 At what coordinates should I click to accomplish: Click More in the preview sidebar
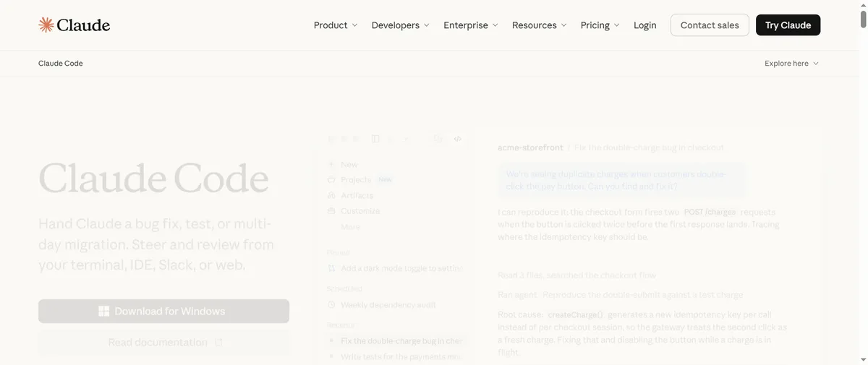coord(350,227)
